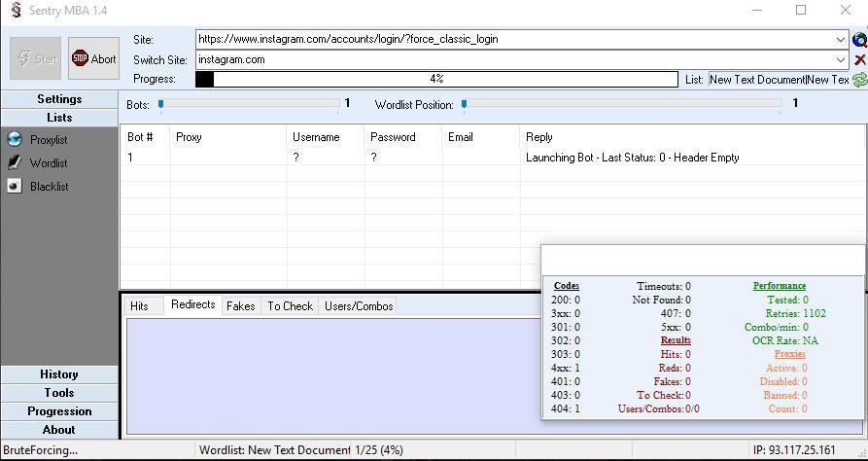868x461 pixels.
Task: Click the Bots slider handle
Action: click(160, 104)
